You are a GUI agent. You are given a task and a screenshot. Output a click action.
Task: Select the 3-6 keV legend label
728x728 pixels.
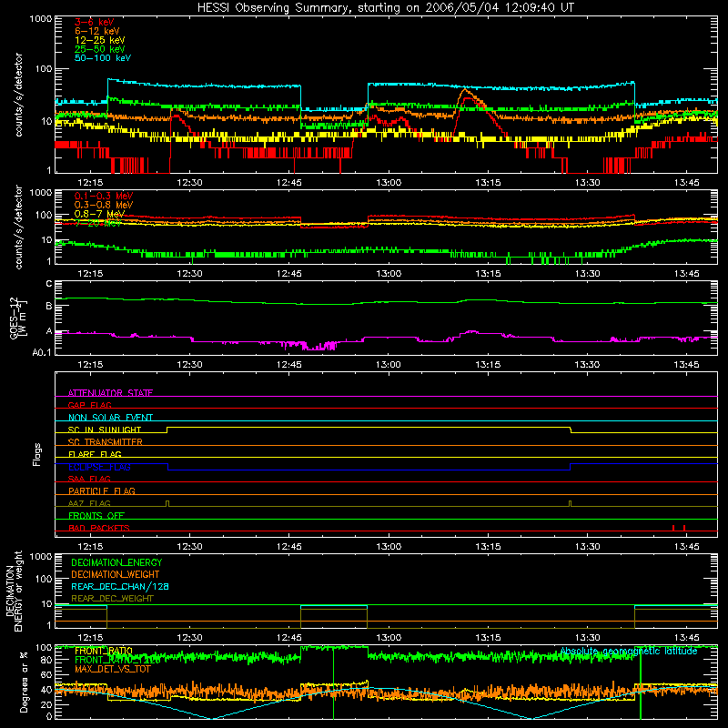95,22
